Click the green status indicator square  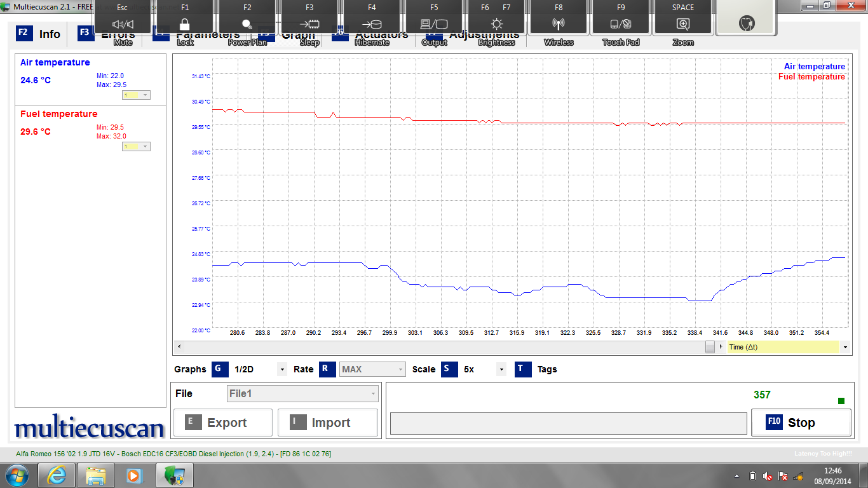click(841, 401)
